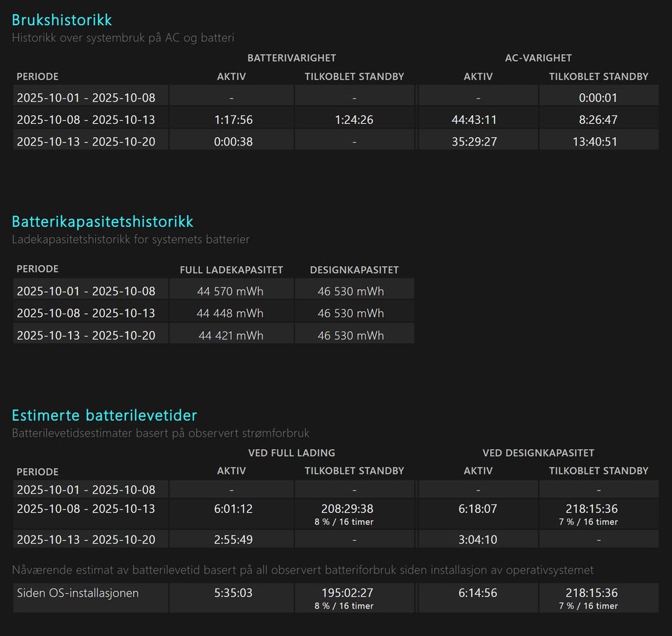The width and height of the screenshot is (672, 636).
Task: Click the since-install design active value 6:14:56
Action: pyautogui.click(x=477, y=593)
